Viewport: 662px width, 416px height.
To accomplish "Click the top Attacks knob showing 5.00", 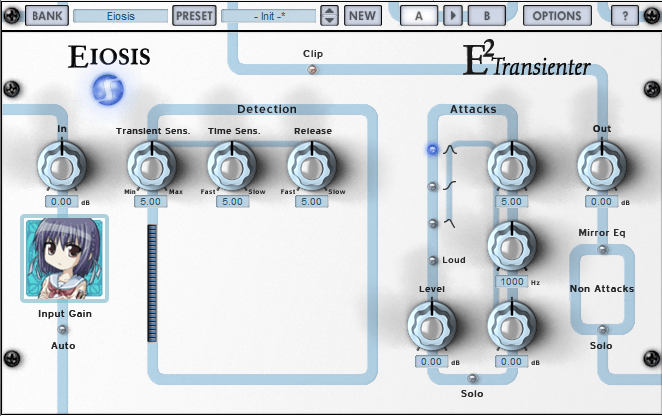I will point(512,166).
